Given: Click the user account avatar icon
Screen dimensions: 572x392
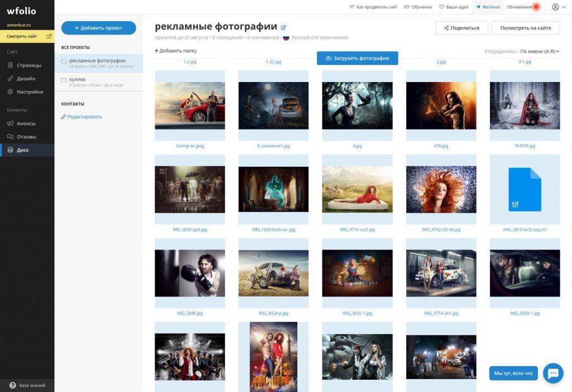Looking at the screenshot, I should click(x=555, y=7).
